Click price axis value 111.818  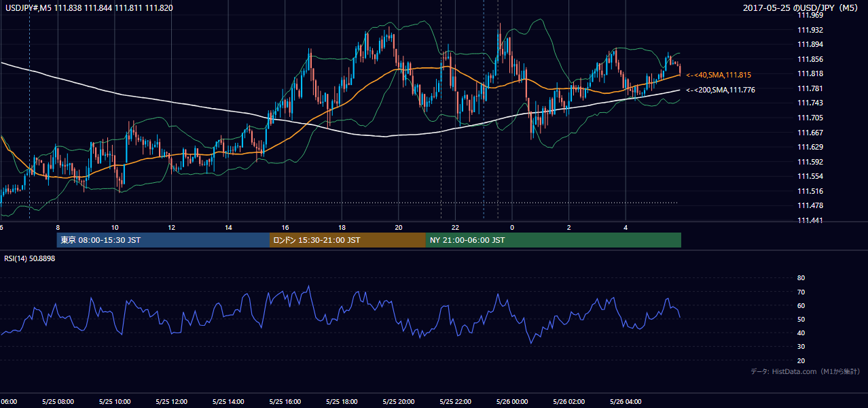(x=811, y=73)
